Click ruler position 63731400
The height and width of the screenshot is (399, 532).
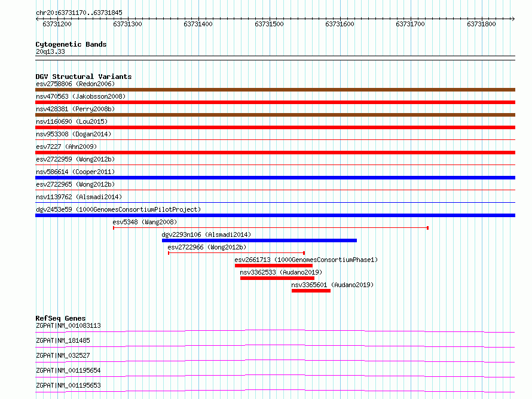(198, 24)
